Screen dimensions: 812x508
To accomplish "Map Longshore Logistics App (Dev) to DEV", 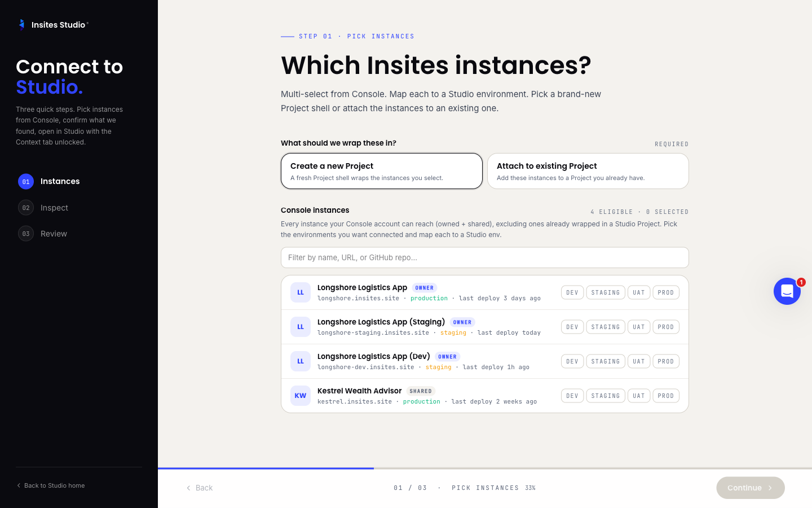I will 572,361.
